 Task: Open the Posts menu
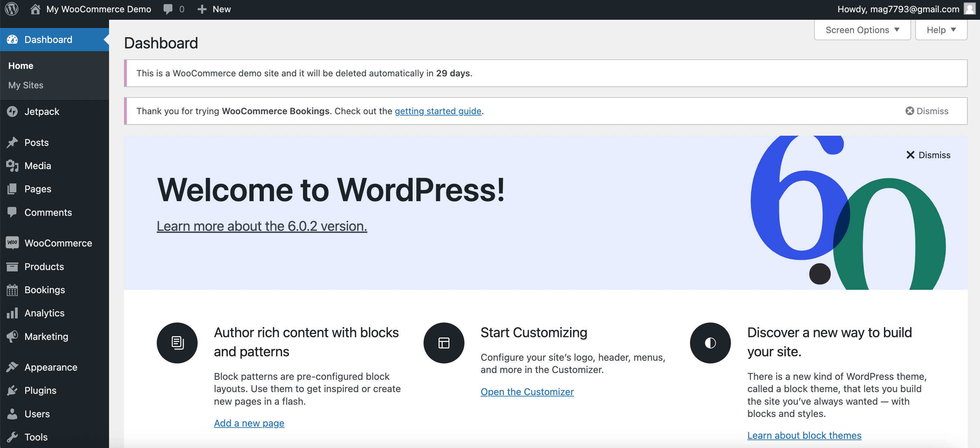tap(55, 143)
